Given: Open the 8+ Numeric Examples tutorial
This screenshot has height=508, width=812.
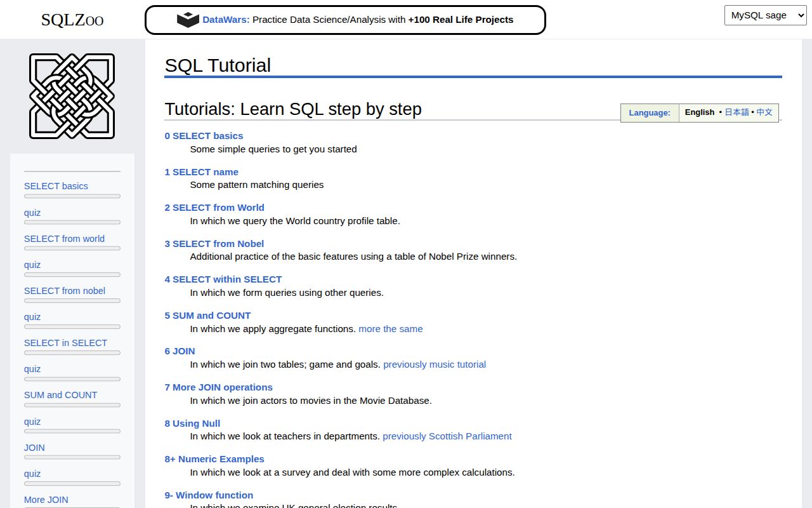Looking at the screenshot, I should tap(214, 458).
